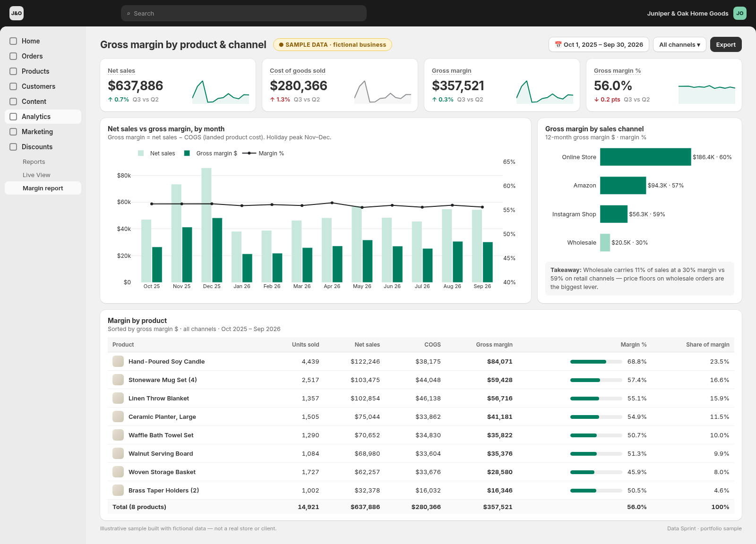Image resolution: width=756 pixels, height=544 pixels.
Task: Open Marketing in sidebar
Action: point(43,132)
